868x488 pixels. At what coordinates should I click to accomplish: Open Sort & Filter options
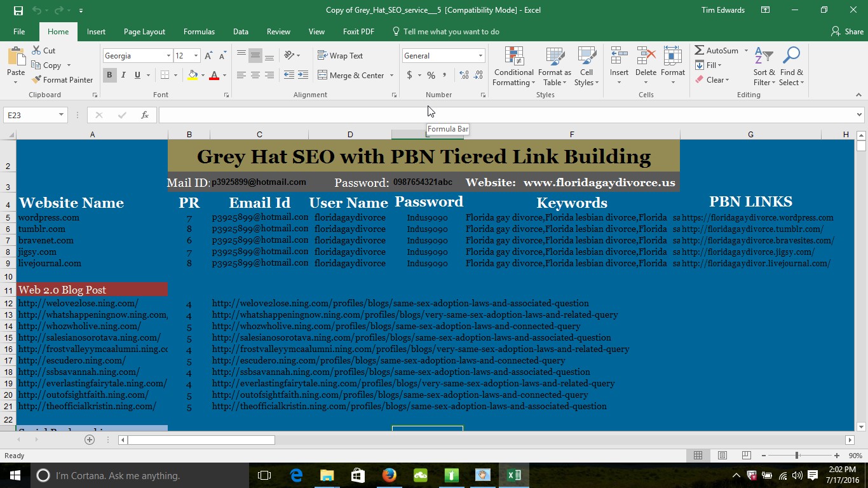coord(763,67)
